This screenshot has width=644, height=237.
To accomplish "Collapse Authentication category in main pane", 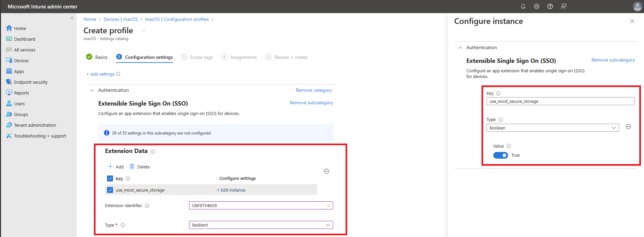I will 92,90.
